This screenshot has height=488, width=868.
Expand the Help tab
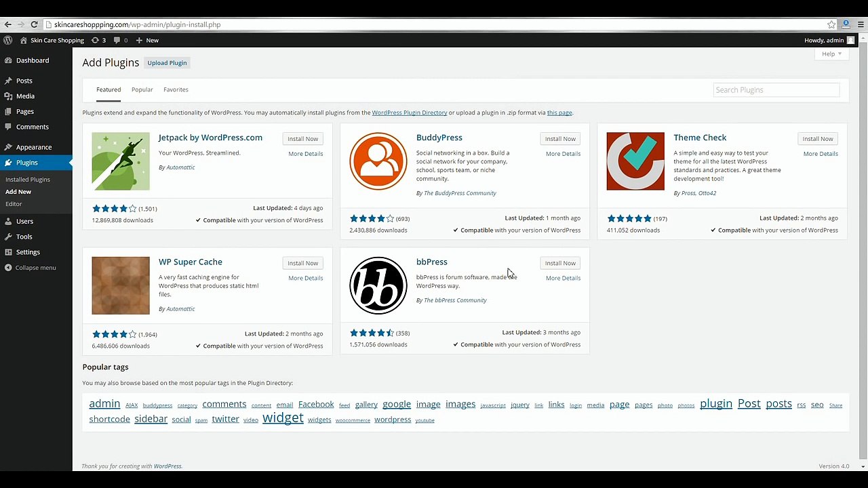831,54
